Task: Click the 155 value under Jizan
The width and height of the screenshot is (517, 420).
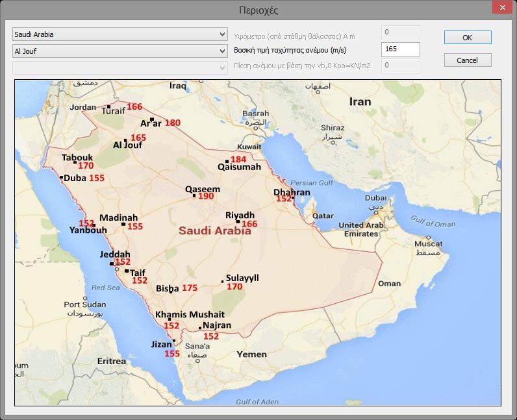Action: click(x=172, y=354)
